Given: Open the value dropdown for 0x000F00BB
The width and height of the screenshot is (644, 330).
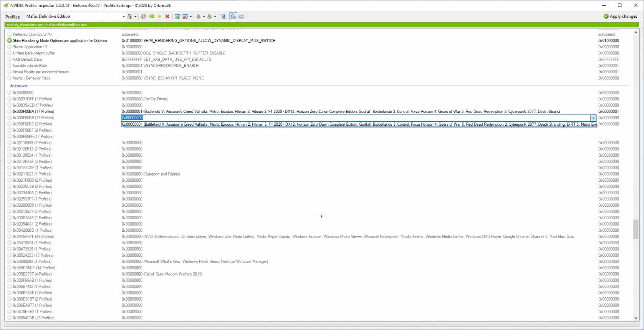Looking at the screenshot, I should (x=593, y=118).
